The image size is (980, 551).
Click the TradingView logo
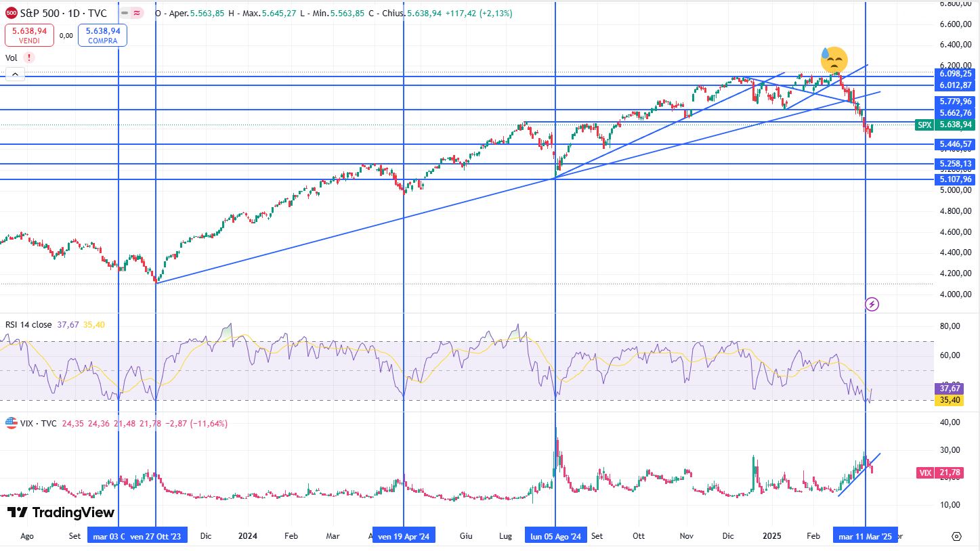coord(61,512)
